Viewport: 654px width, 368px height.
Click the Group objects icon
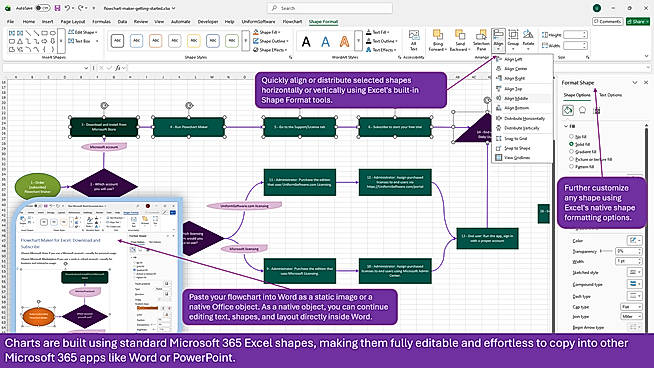(x=513, y=40)
